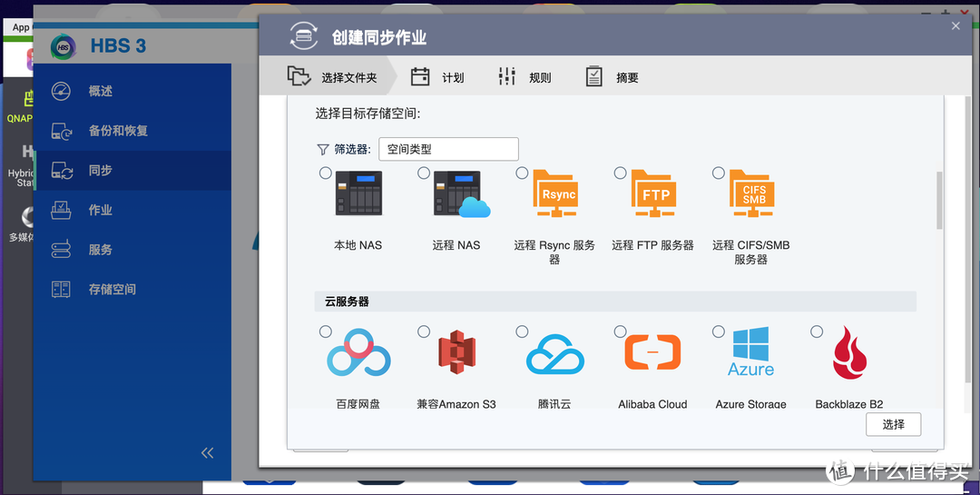Click the App tab in the background window
This screenshot has height=495, width=980.
[21, 27]
